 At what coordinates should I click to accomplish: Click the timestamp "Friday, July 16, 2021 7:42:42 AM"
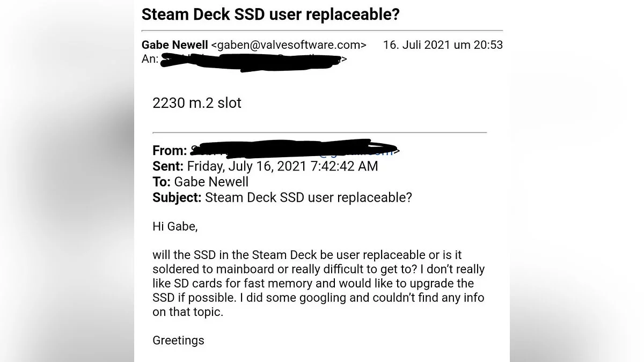pyautogui.click(x=282, y=166)
